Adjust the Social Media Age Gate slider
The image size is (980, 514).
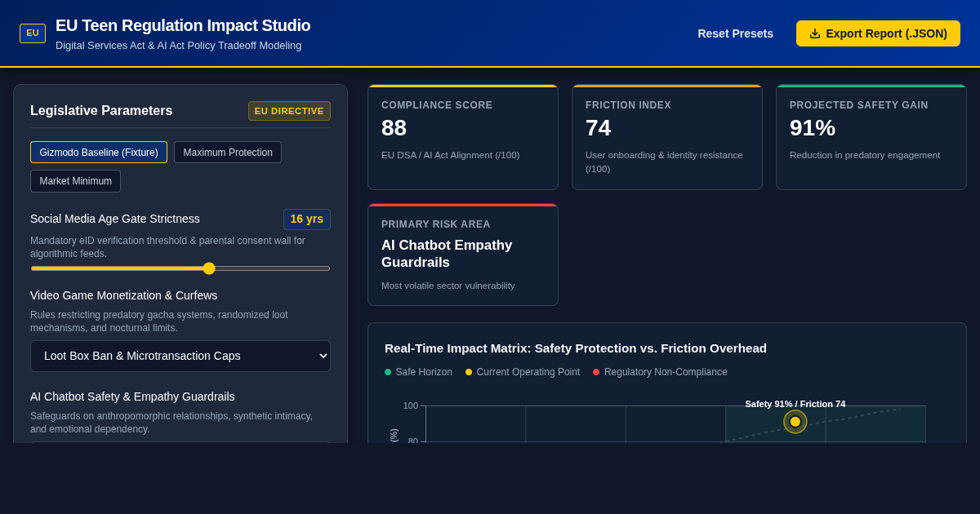pyautogui.click(x=180, y=268)
